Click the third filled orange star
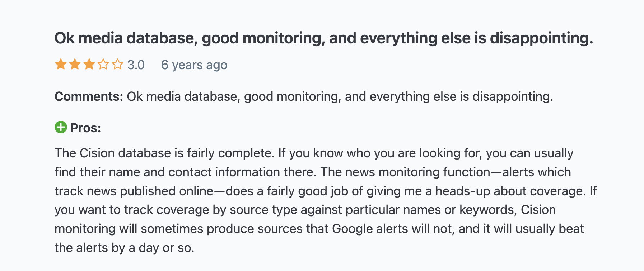 (89, 65)
